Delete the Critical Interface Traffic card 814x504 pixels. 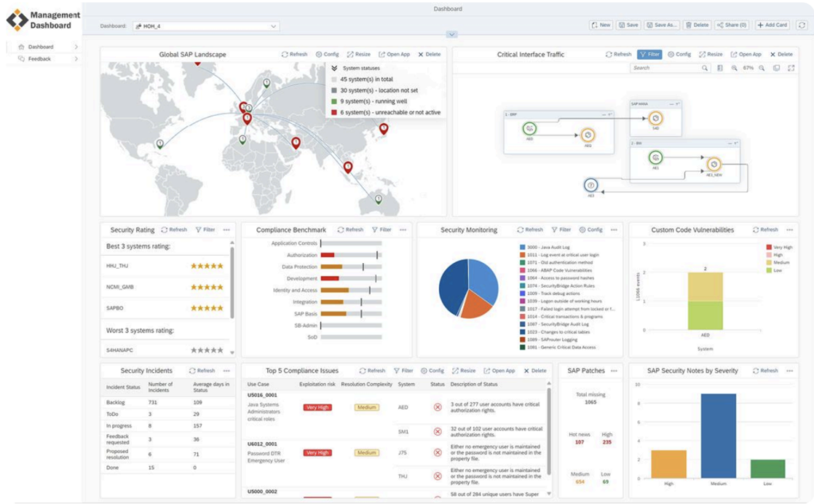(x=781, y=54)
